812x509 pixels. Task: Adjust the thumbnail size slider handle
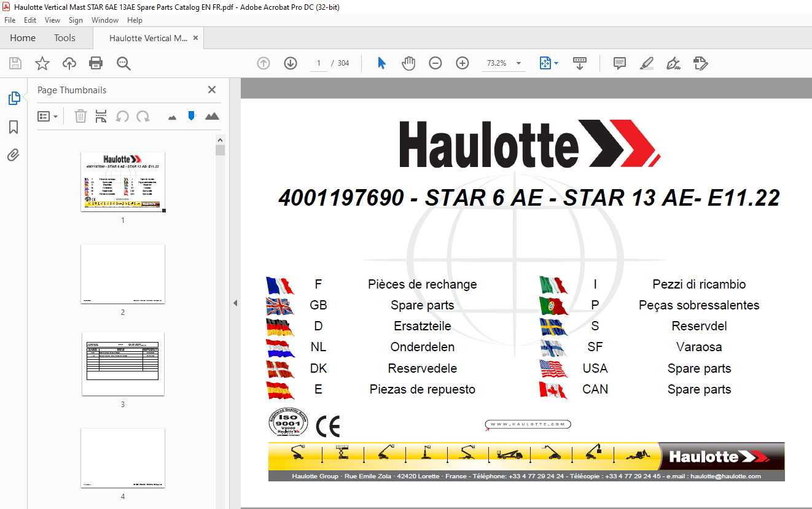pos(192,115)
